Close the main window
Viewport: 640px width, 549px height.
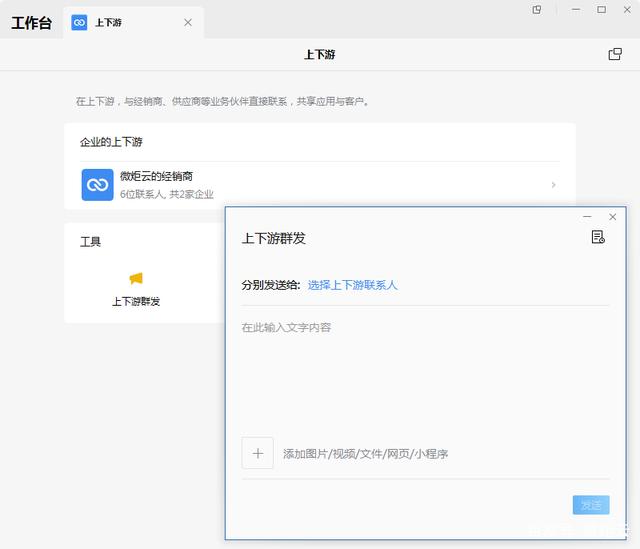click(x=627, y=10)
